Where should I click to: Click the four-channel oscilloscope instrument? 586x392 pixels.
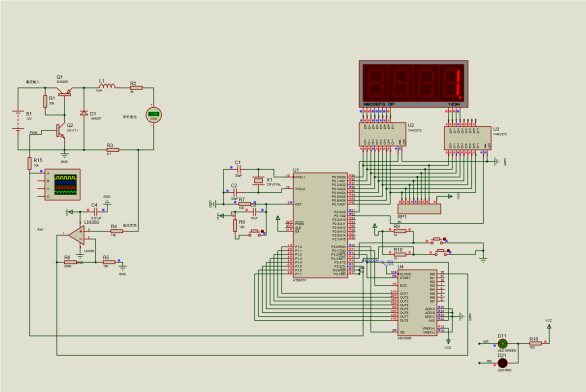[62, 185]
